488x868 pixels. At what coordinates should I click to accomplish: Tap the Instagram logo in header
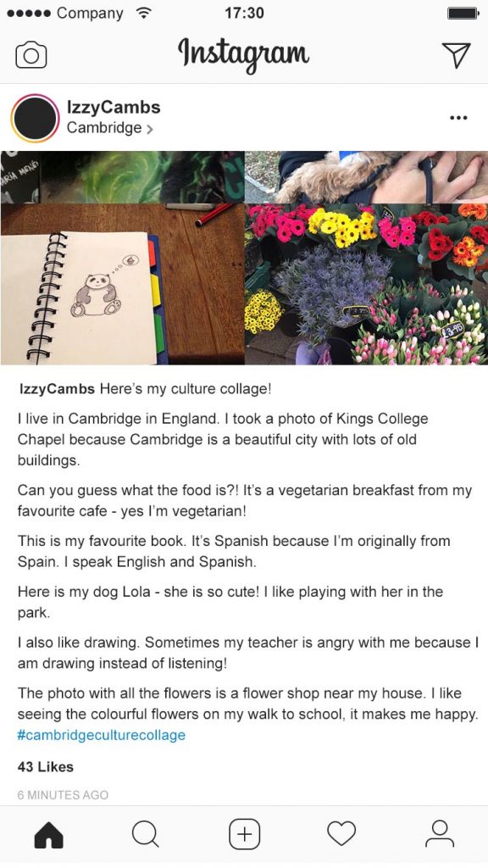click(243, 54)
